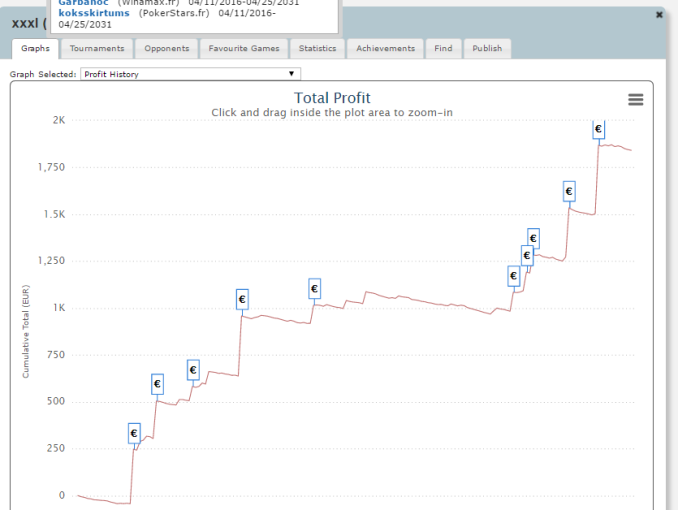This screenshot has width=678, height=510.
Task: Click the koksskirtums player link
Action: click(x=94, y=13)
